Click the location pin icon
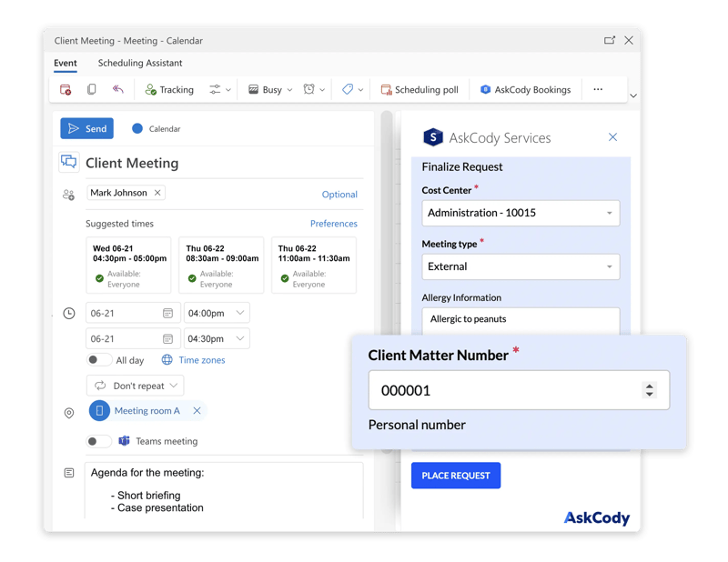This screenshot has height=562, width=728. pos(69,413)
